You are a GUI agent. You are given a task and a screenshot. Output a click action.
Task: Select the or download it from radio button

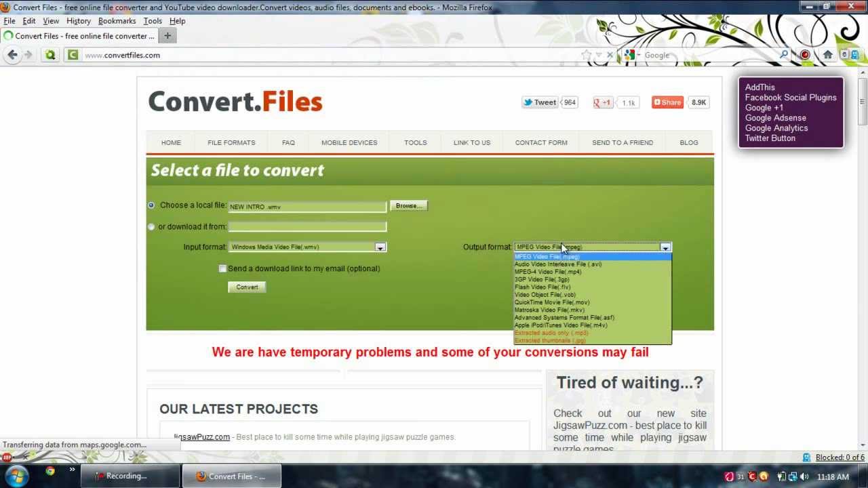point(151,226)
